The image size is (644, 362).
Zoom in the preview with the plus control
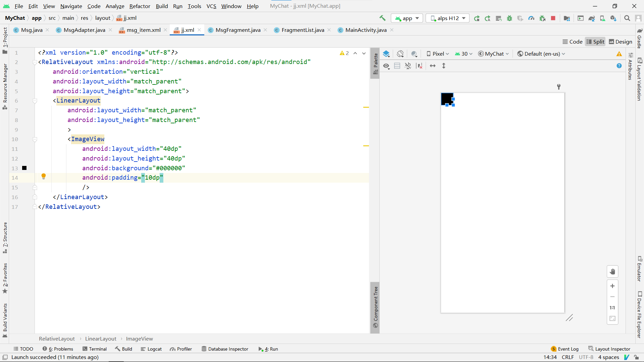[612, 286]
